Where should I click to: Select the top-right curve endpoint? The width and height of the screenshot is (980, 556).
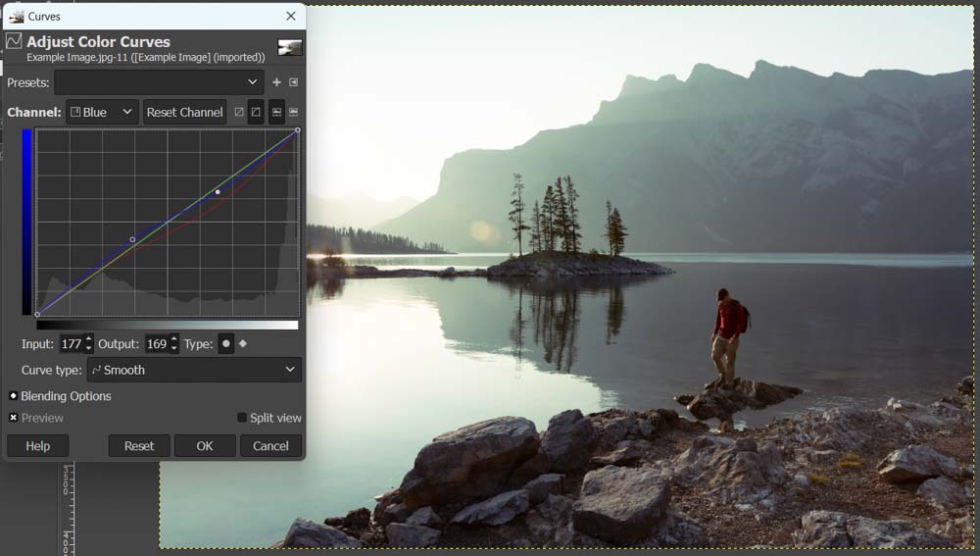(298, 130)
